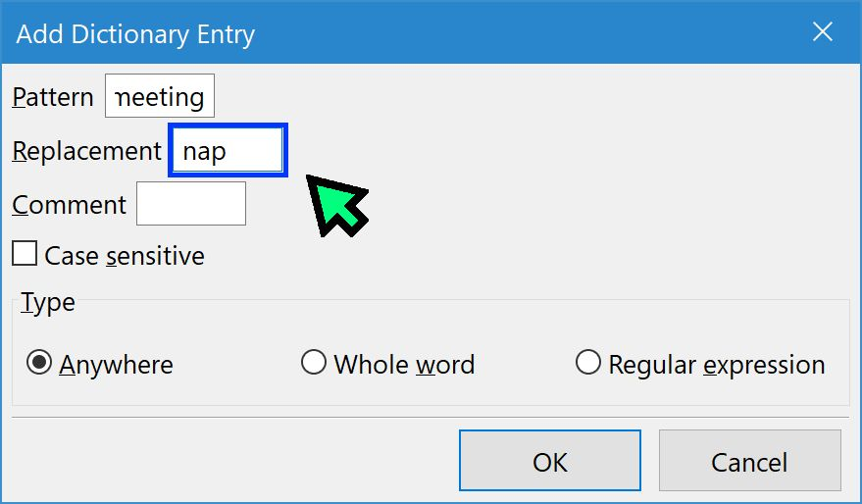The height and width of the screenshot is (504, 862).
Task: Click the Case sensitive label text
Action: click(x=125, y=256)
